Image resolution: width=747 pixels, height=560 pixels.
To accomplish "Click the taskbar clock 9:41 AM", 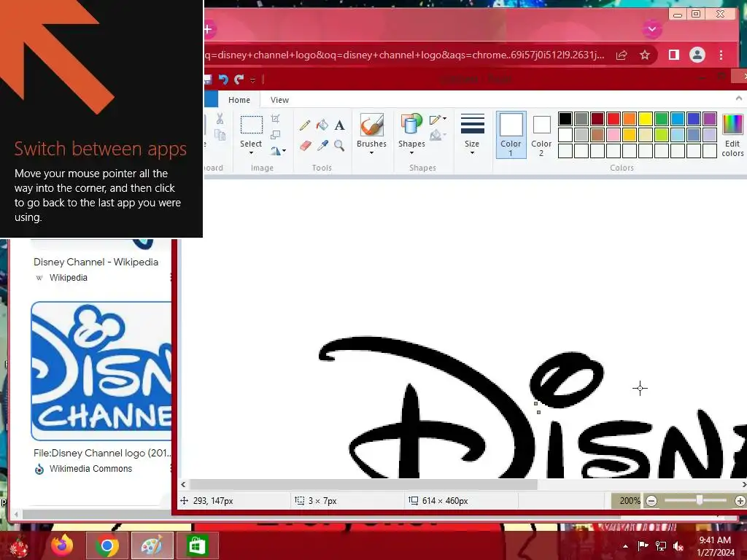I will tap(715, 540).
